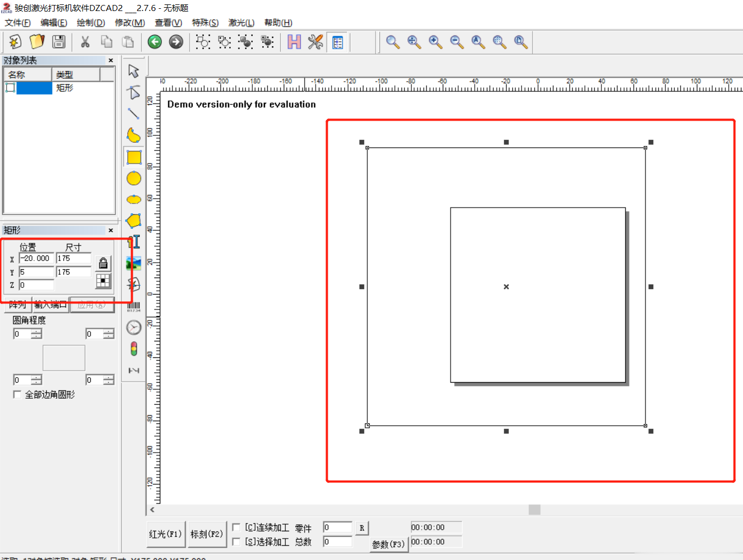Click 红光(F1) button

[x=165, y=534]
